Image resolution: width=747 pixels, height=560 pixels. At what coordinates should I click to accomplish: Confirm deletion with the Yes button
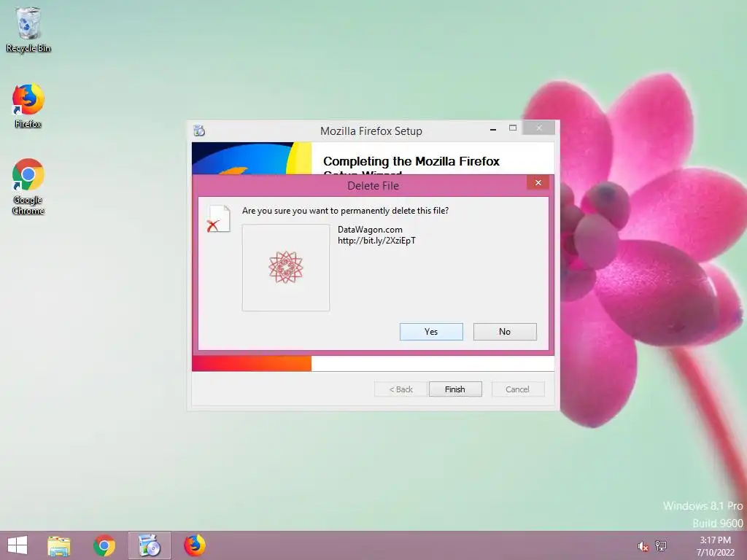point(431,332)
